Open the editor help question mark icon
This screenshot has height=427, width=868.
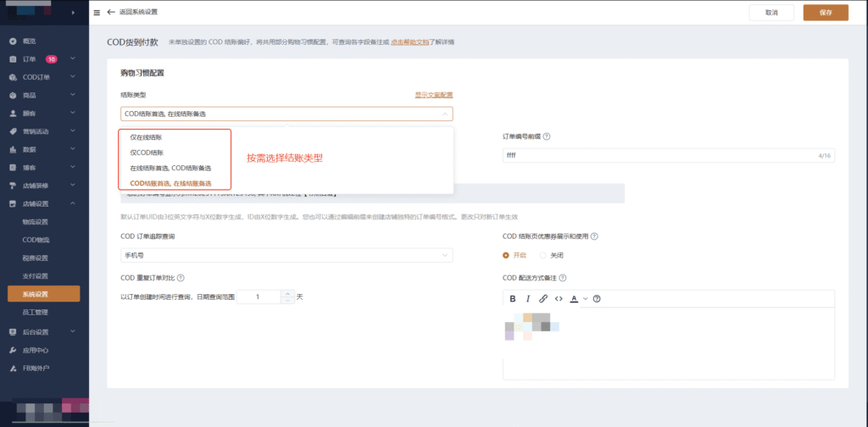pos(597,298)
